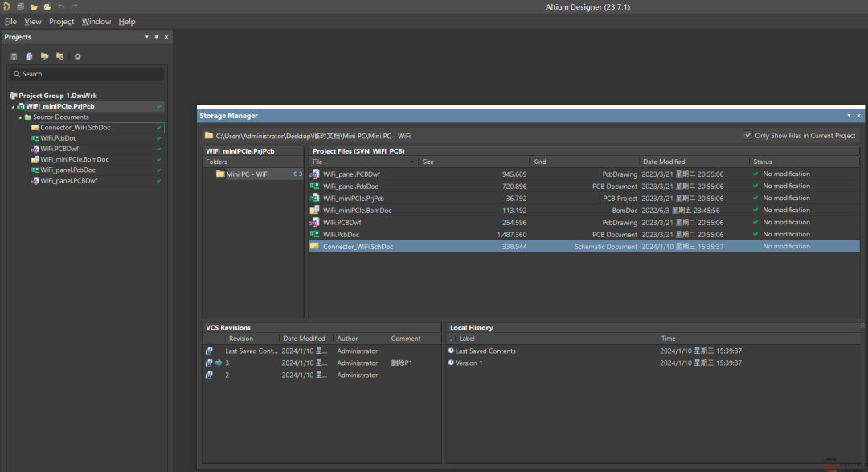This screenshot has height=472, width=868.
Task: Click the Projects panel Search field
Action: coord(87,74)
